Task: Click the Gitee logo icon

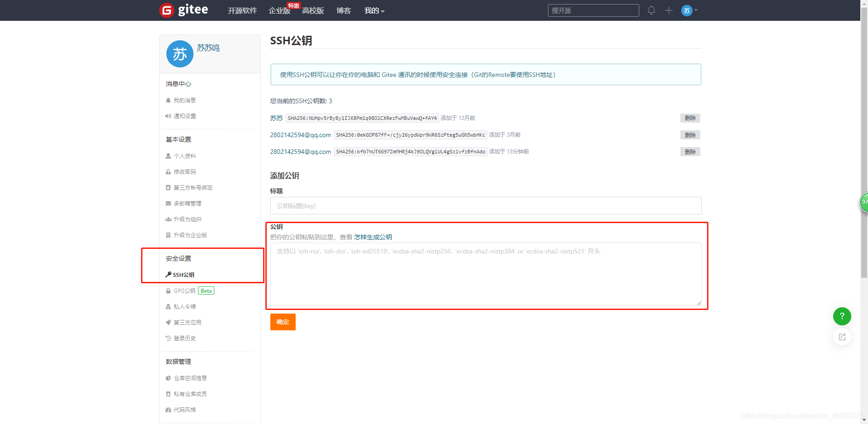Action: coord(167,10)
